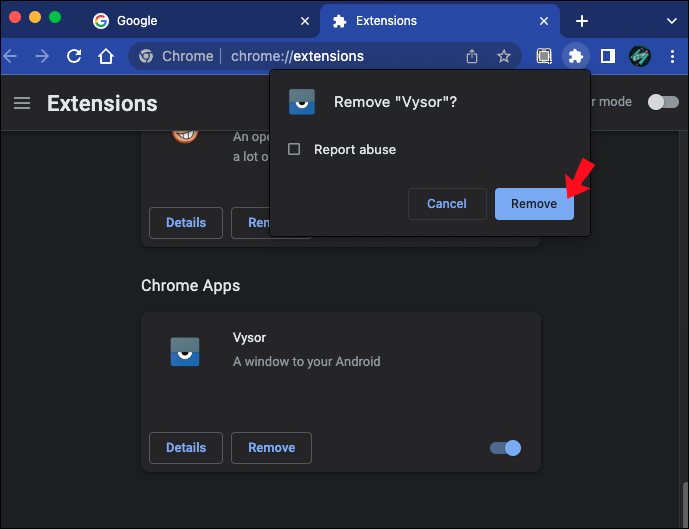Screen dimensions: 689x529
Task: Expand the tab search chevron
Action: click(671, 21)
